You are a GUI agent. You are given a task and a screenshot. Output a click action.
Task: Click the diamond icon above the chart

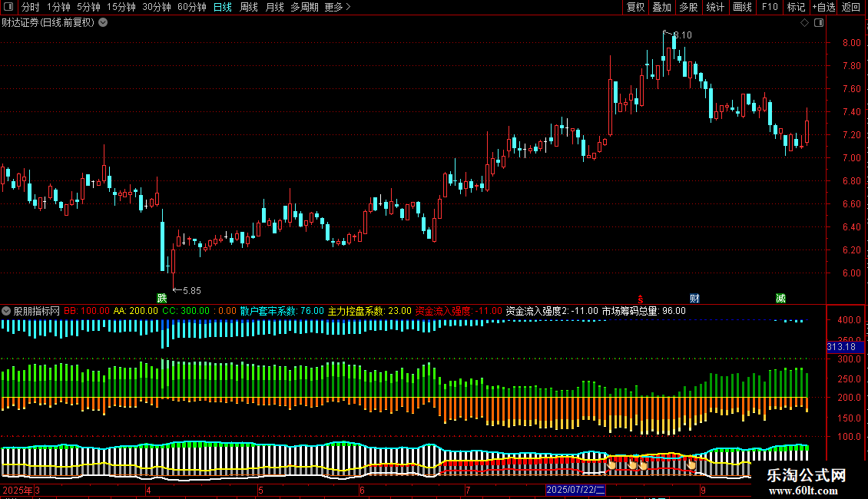click(805, 23)
